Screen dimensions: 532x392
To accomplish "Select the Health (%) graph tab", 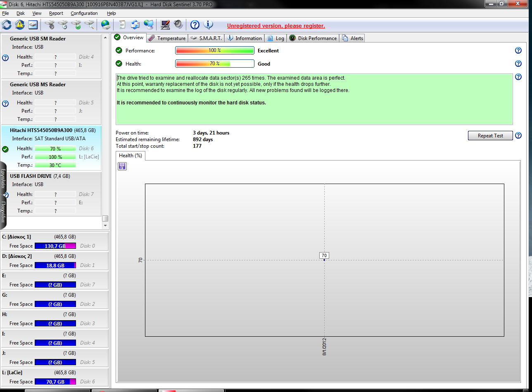I will 131,156.
